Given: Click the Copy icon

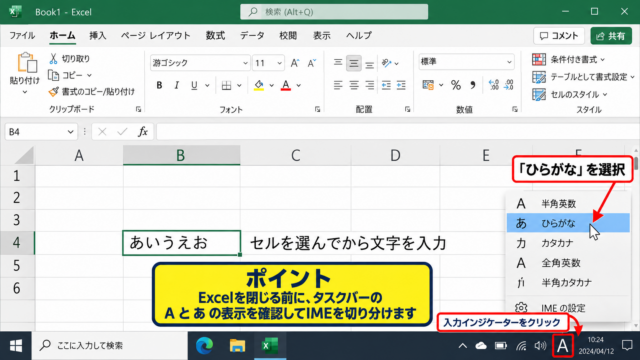Looking at the screenshot, I should (x=53, y=75).
